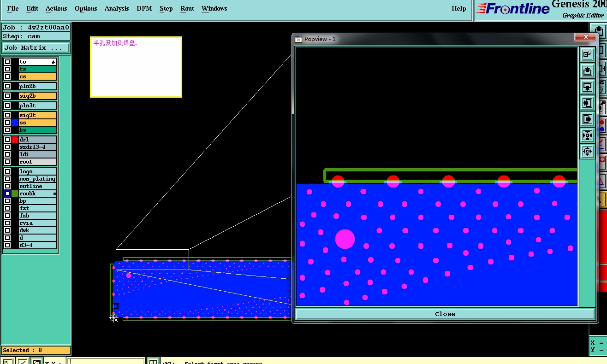The width and height of the screenshot is (607, 364).
Task: Click the red color swatch of layer drl
Action: coord(15,140)
